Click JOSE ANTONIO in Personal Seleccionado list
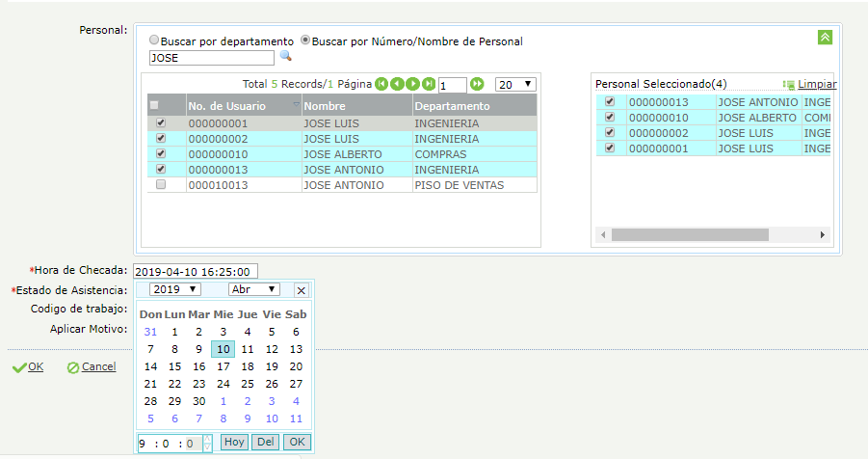The width and height of the screenshot is (868, 459). coord(758,102)
